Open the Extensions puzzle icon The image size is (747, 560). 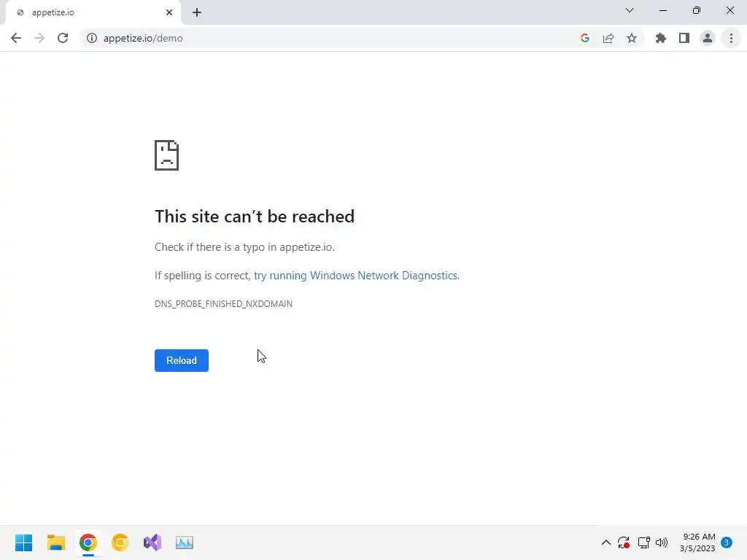pos(661,38)
